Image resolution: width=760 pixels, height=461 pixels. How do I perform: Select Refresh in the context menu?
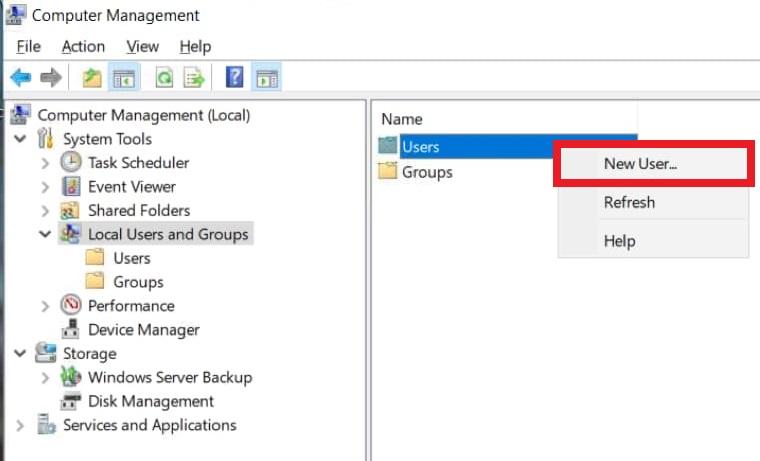coord(629,202)
